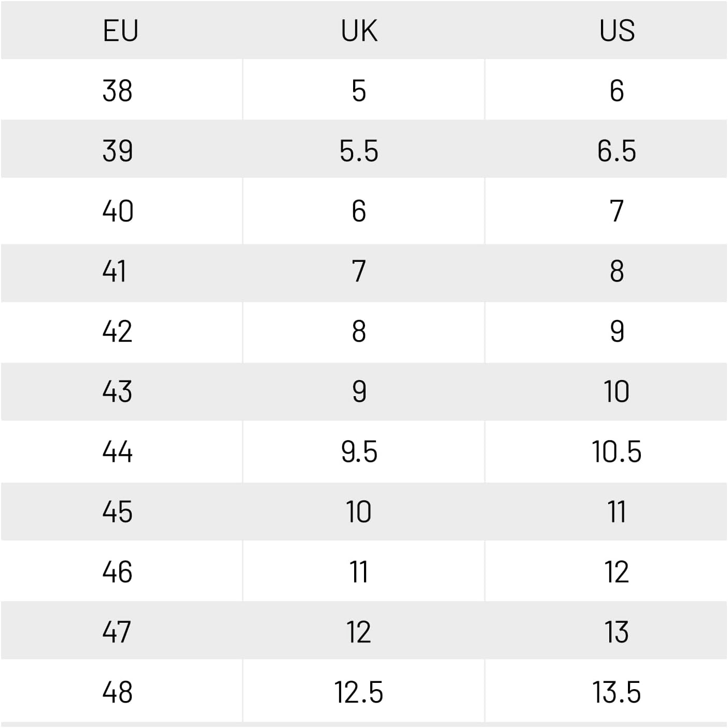Viewport: 728px width, 728px height.
Task: Click EU size 48 cell
Action: [118, 692]
